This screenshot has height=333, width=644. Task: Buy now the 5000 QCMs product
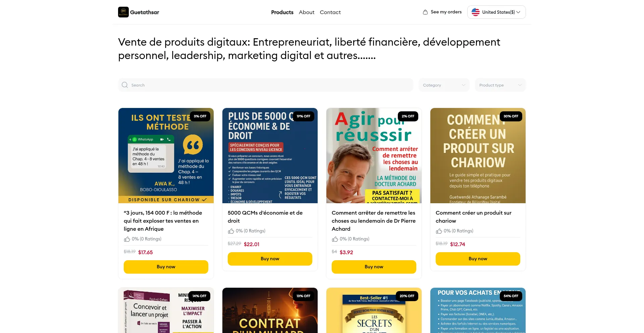270,259
